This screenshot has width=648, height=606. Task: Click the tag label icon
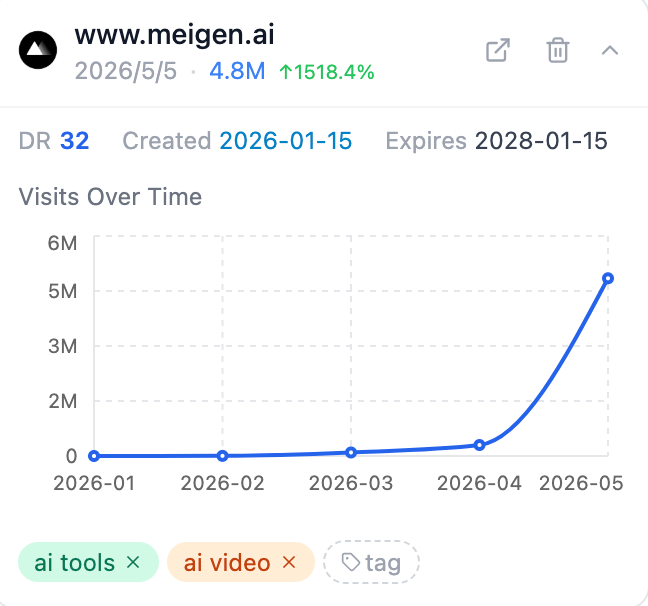point(351,562)
